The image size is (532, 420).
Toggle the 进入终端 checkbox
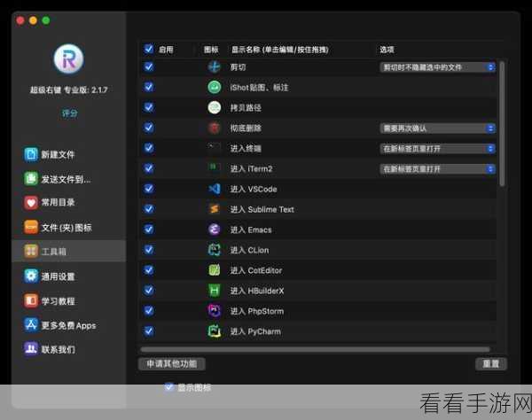(x=149, y=148)
